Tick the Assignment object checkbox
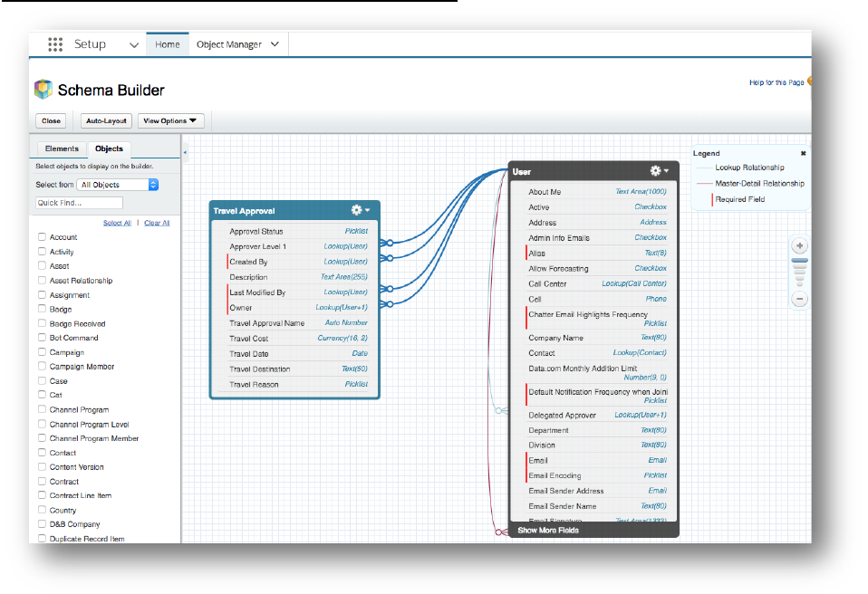The image size is (868, 594). [42, 295]
